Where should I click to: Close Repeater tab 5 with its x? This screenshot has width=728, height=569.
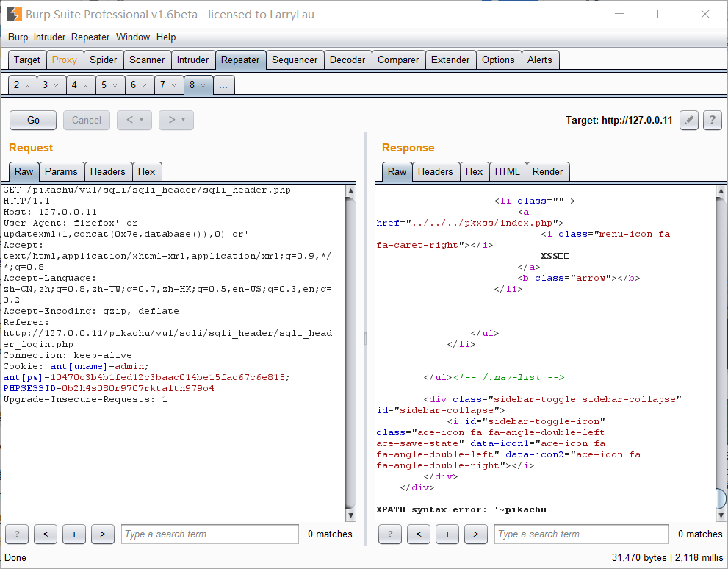pos(115,85)
